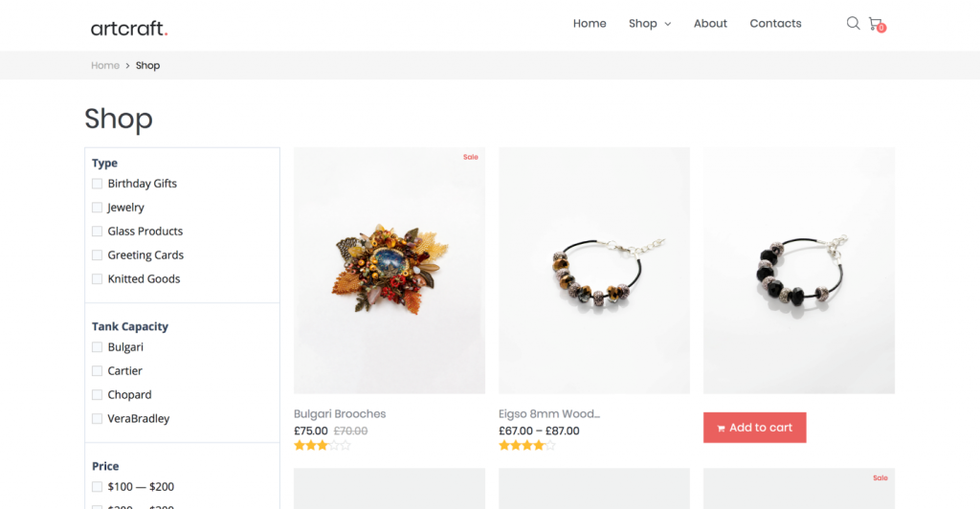This screenshot has width=980, height=509.
Task: Open the Bulgari brooch product image
Action: (390, 271)
